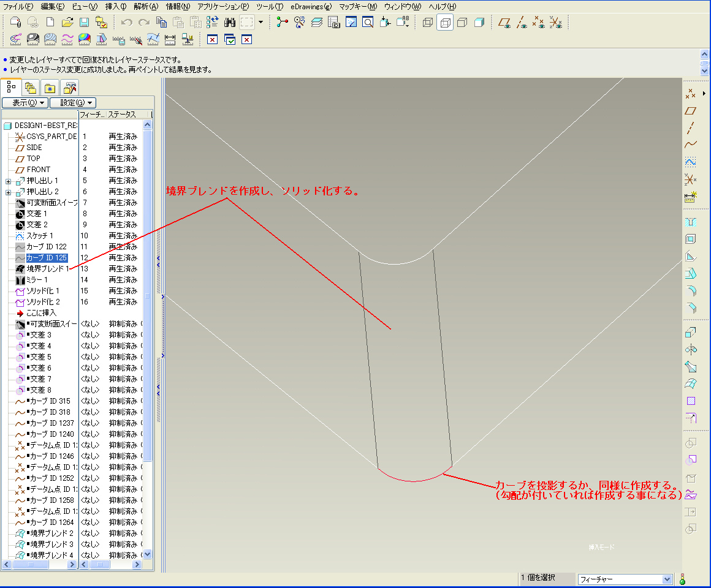
Task: Click the Save icon in toolbar
Action: [85, 23]
